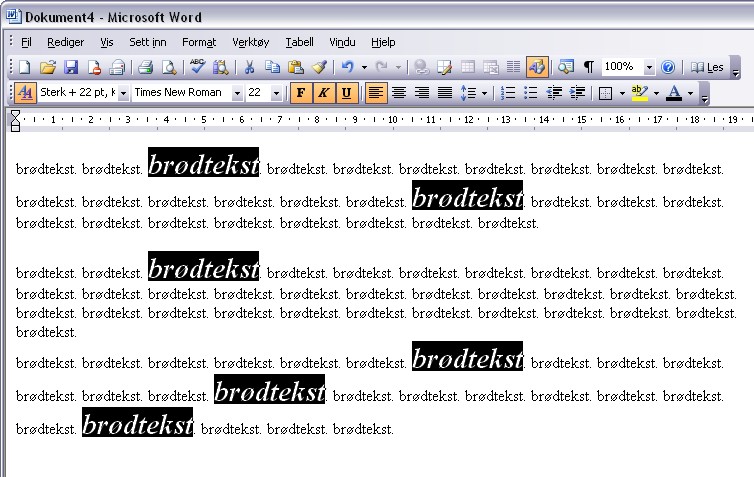The height and width of the screenshot is (477, 754).
Task: Increase paragraph indent
Action: tap(577, 93)
